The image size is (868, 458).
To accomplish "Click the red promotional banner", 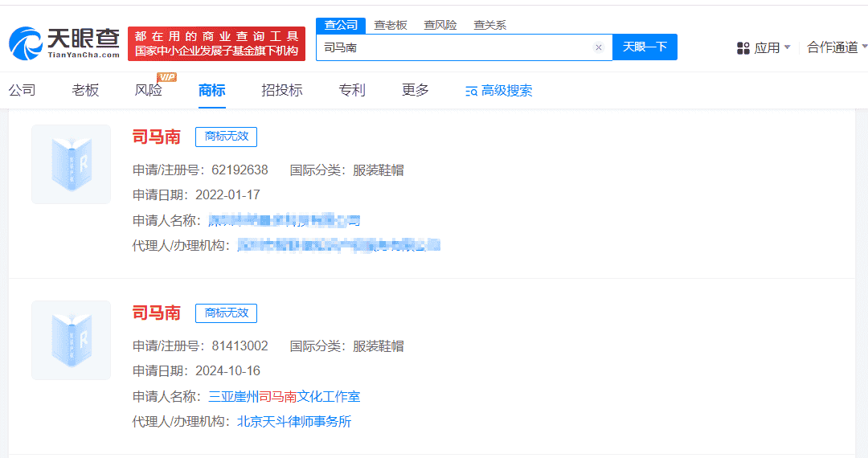I will click(216, 43).
